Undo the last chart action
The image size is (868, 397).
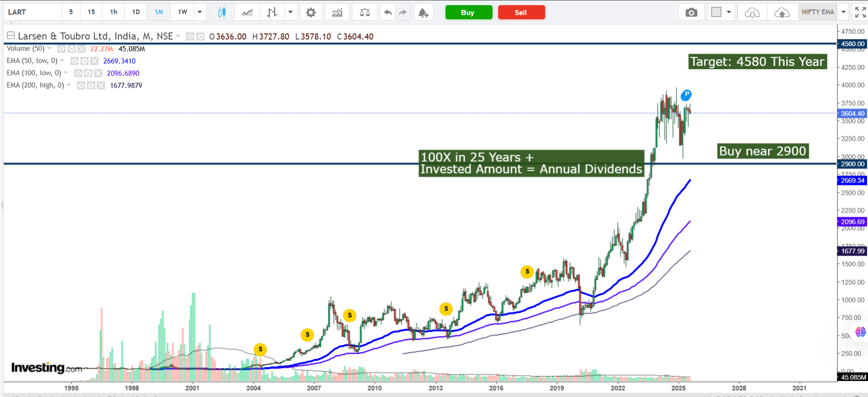[x=388, y=12]
